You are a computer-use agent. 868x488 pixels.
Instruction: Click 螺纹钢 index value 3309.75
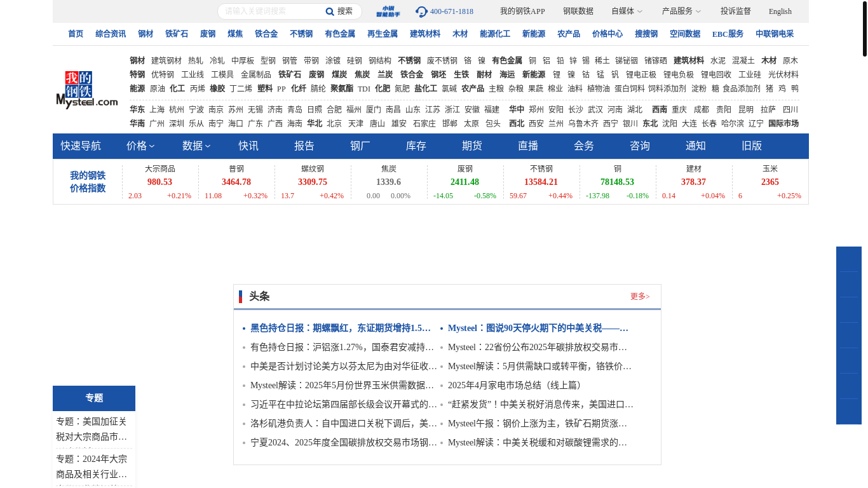click(313, 182)
